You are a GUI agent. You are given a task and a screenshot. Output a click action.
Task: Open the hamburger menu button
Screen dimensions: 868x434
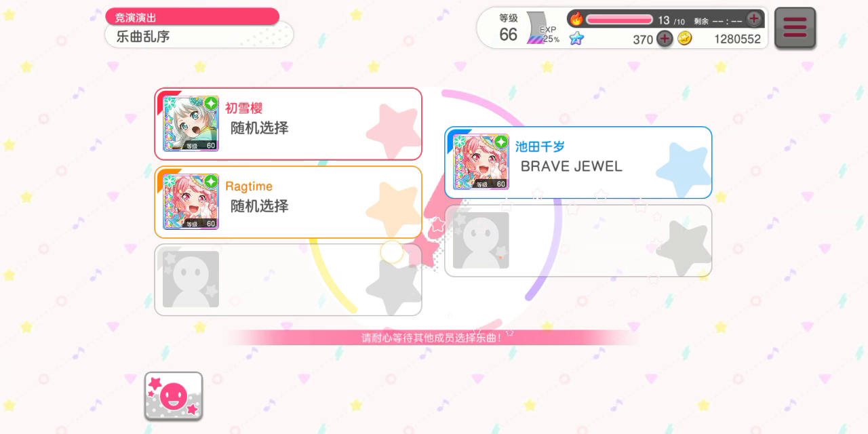point(795,27)
